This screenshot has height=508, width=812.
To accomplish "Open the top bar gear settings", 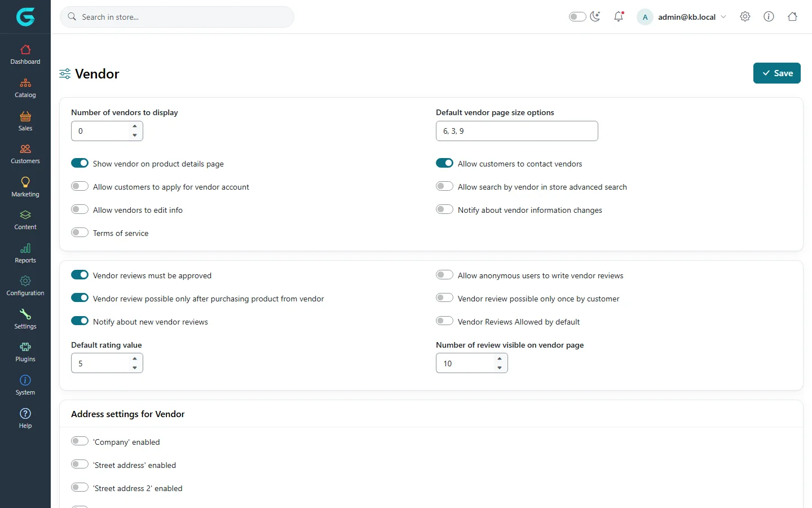I will (745, 16).
